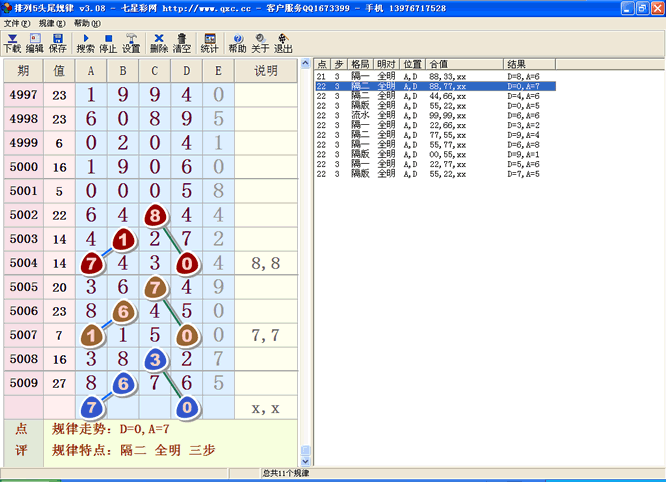The image size is (666, 482).
Task: Select result row with D=8,A=6
Action: click(435, 76)
